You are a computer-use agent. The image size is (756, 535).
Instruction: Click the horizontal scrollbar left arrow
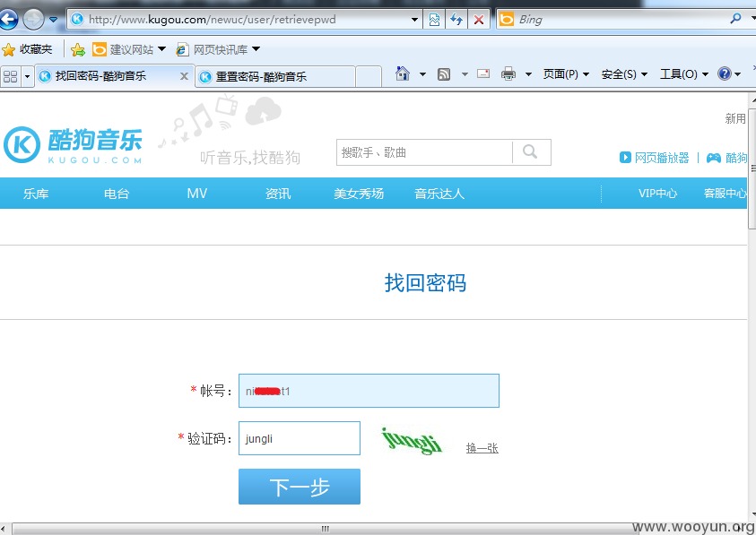[x=4, y=529]
